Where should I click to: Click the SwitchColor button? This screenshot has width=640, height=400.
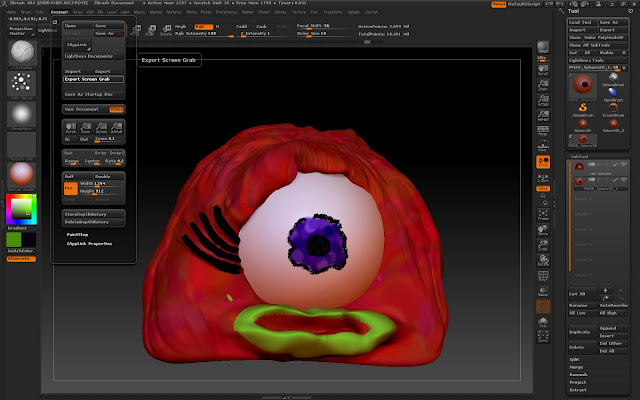tap(21, 251)
